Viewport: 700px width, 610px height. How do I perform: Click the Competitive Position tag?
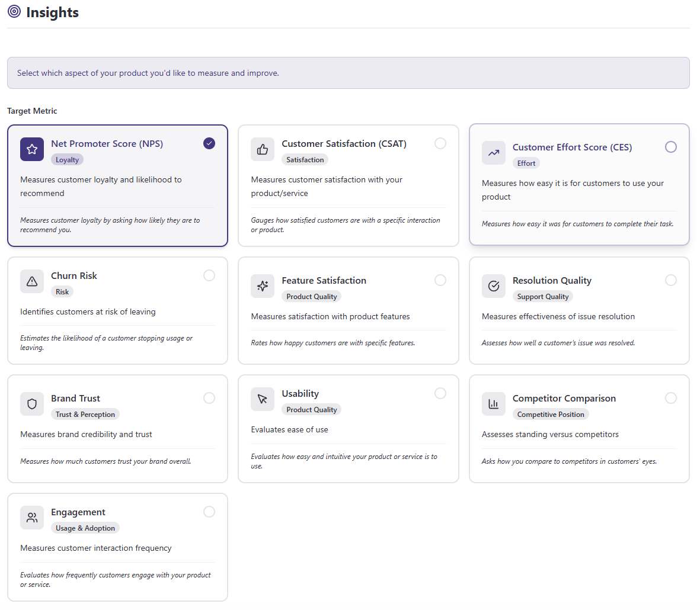click(x=551, y=414)
